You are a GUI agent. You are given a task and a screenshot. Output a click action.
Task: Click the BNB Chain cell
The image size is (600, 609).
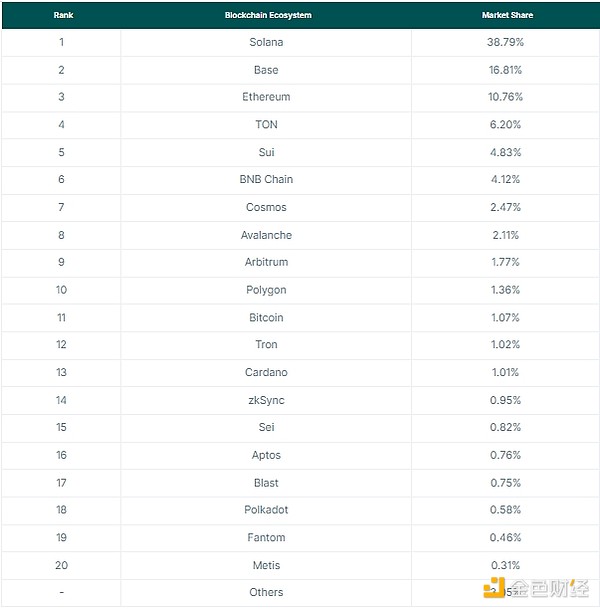click(x=266, y=180)
